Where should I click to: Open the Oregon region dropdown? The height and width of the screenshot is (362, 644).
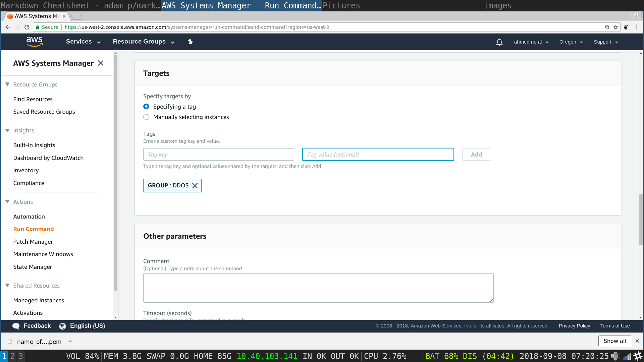pyautogui.click(x=571, y=42)
